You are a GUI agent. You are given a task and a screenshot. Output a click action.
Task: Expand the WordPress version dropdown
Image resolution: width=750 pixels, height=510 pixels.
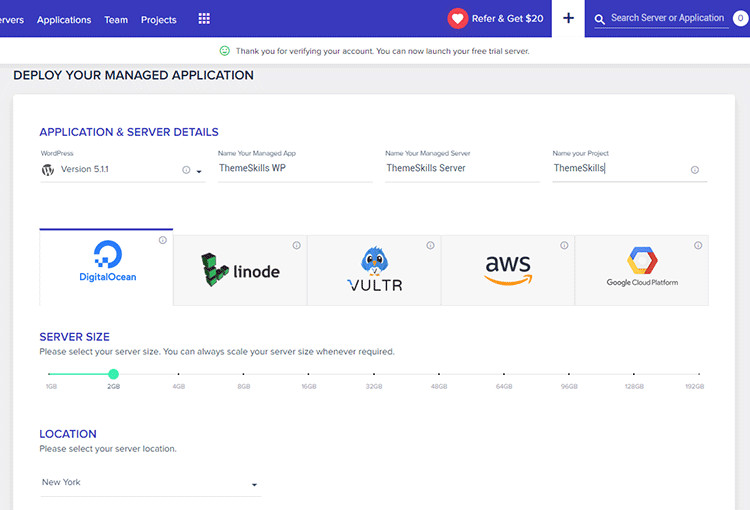coord(199,171)
